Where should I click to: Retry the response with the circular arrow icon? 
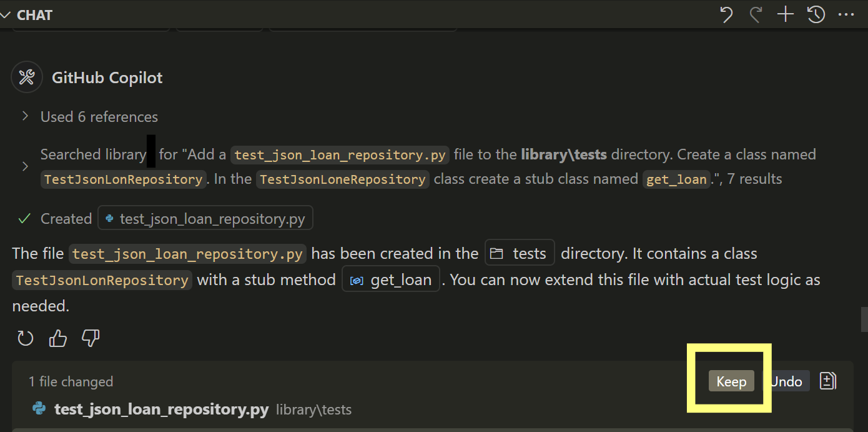point(25,338)
